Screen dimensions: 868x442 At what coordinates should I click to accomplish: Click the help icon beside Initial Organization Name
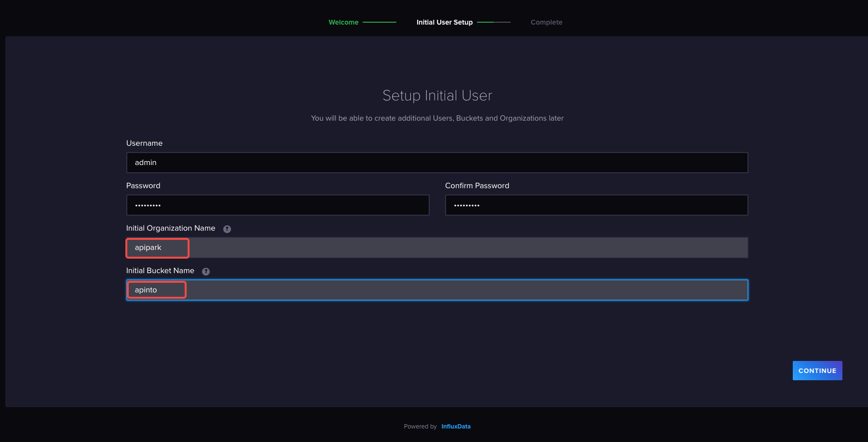point(227,229)
